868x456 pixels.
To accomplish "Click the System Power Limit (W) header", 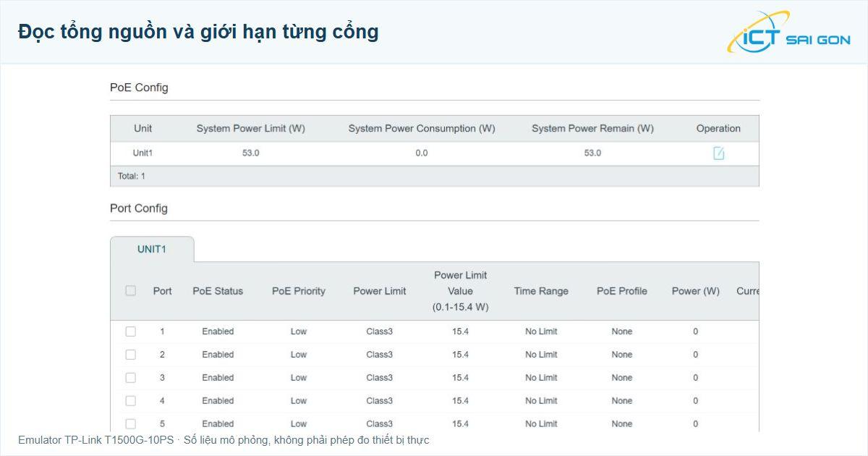I will 251,129.
